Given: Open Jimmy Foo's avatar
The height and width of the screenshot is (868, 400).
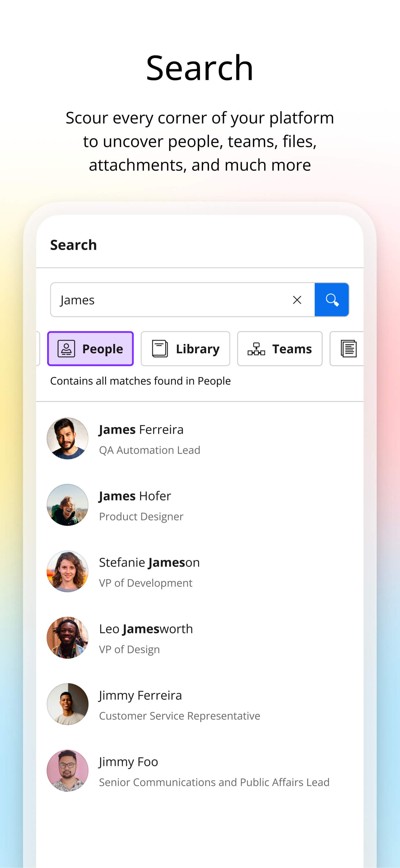Looking at the screenshot, I should (x=68, y=770).
